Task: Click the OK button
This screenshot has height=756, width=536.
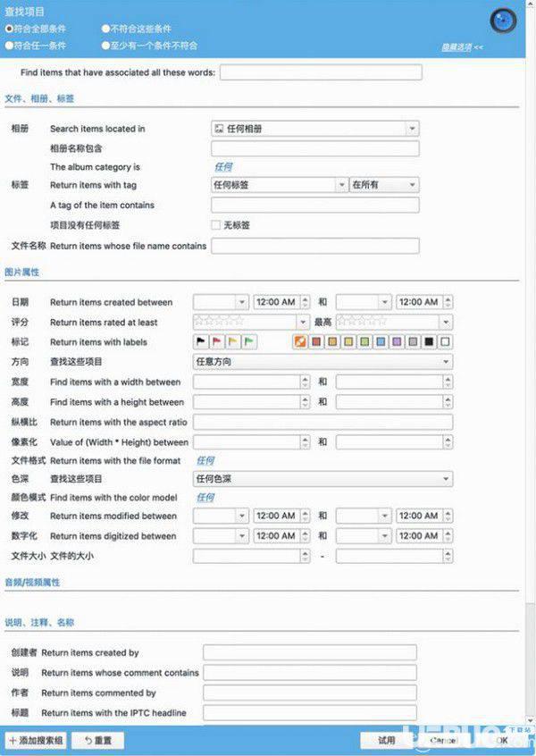Action: tap(501, 740)
